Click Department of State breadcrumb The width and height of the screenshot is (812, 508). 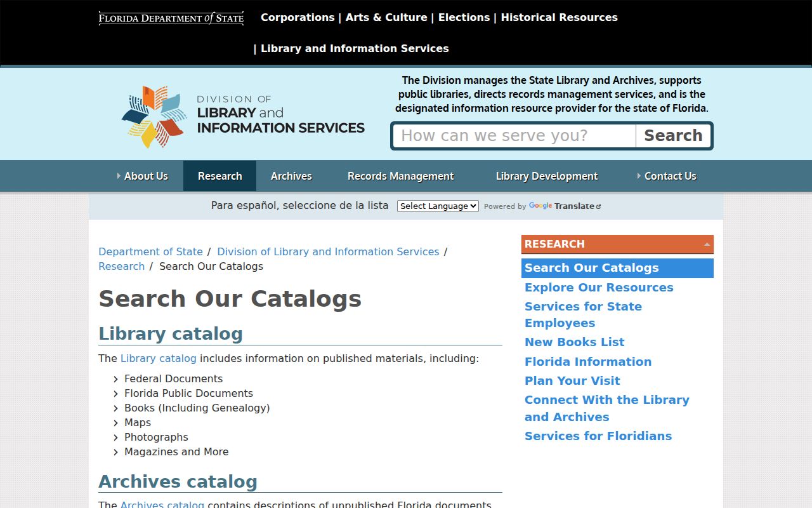click(x=150, y=251)
